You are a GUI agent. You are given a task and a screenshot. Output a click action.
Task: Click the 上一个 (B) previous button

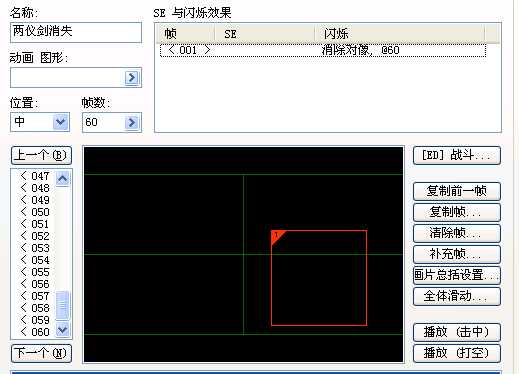point(41,155)
